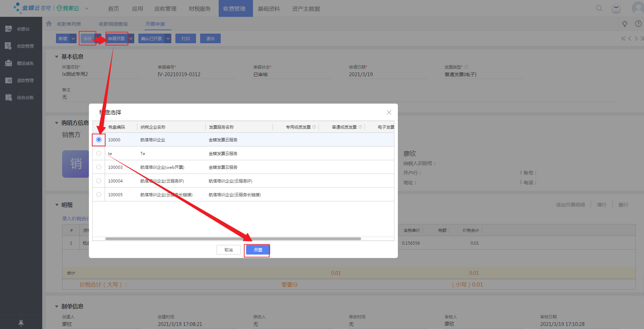Open the 基础资料 top menu
The image size is (644, 329).
pyautogui.click(x=269, y=9)
